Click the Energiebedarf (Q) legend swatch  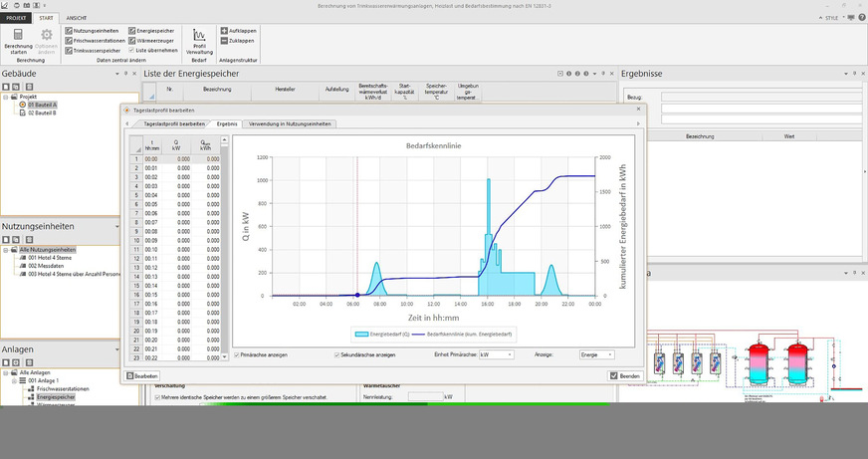361,335
